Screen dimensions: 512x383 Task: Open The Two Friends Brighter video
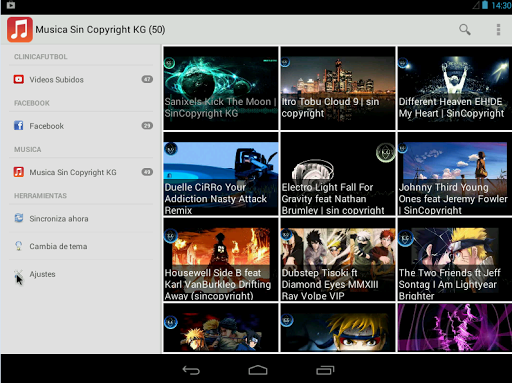click(455, 259)
